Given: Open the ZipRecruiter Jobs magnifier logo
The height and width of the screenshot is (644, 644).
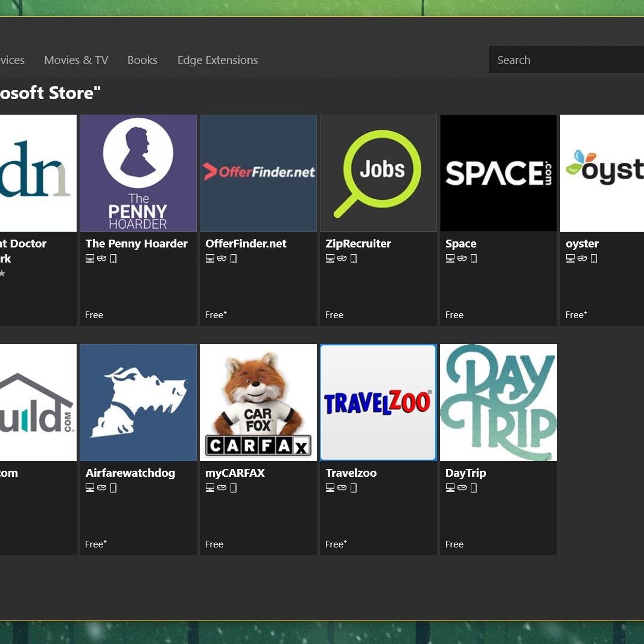Looking at the screenshot, I should click(378, 173).
